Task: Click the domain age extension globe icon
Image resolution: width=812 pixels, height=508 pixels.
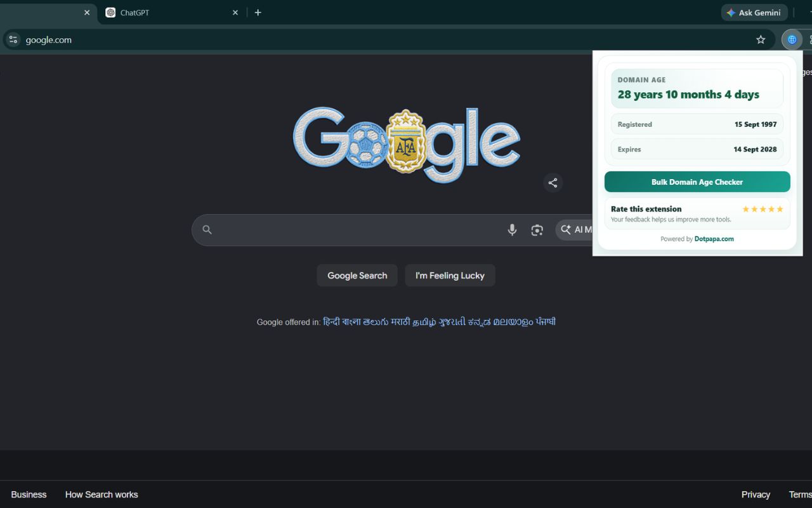Action: 792,39
